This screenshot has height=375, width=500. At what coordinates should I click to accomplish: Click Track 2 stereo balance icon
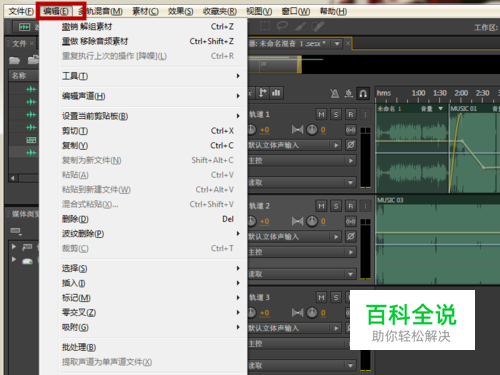pos(297,221)
